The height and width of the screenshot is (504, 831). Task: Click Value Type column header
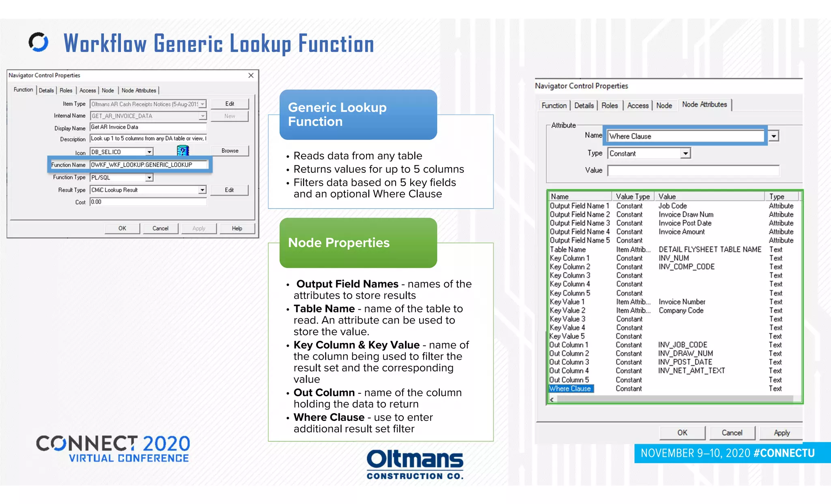point(633,196)
